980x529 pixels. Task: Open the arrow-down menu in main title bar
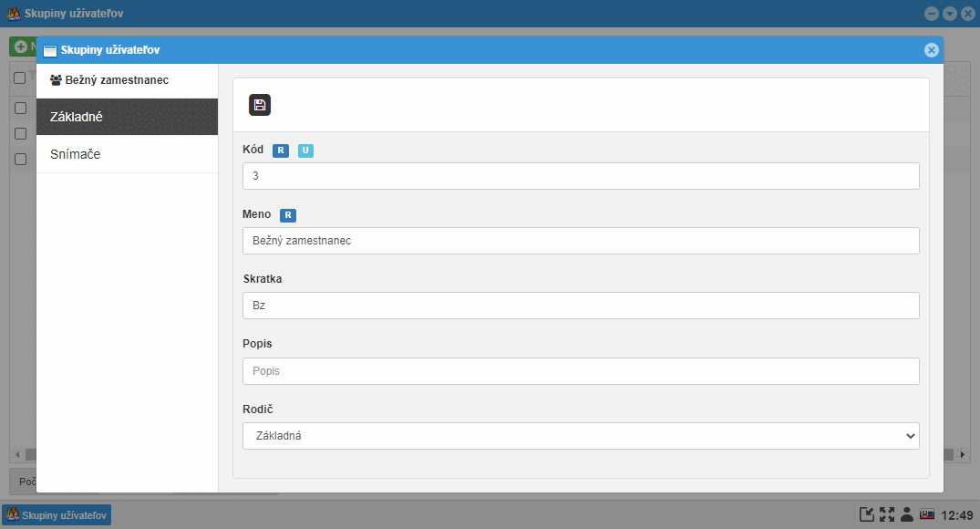click(949, 13)
